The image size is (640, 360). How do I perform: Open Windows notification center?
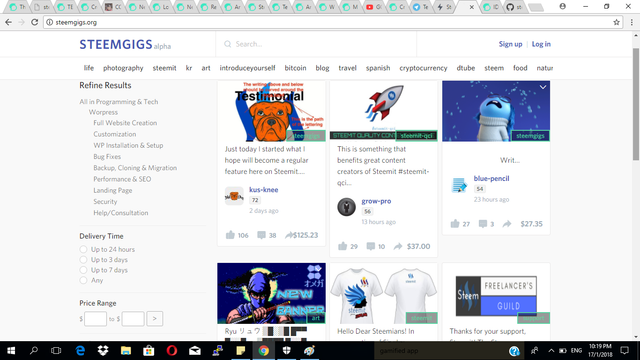pyautogui.click(x=624, y=351)
